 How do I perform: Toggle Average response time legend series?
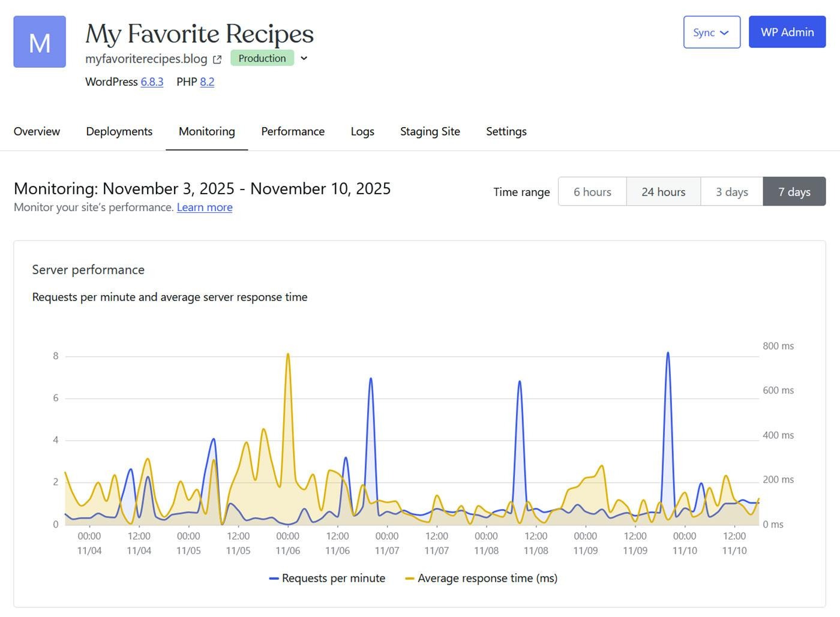482,578
